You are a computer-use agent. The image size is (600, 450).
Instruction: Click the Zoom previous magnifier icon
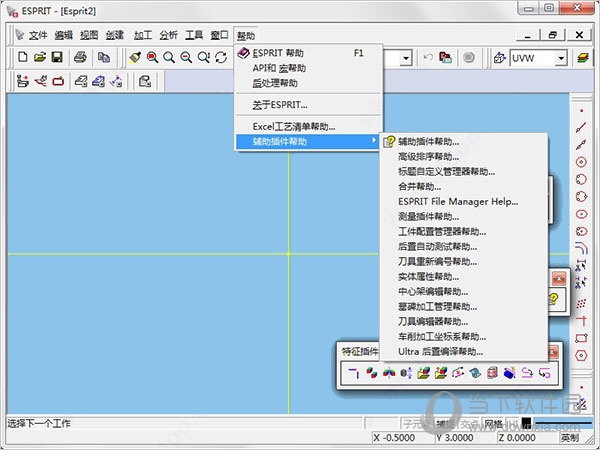click(x=204, y=58)
